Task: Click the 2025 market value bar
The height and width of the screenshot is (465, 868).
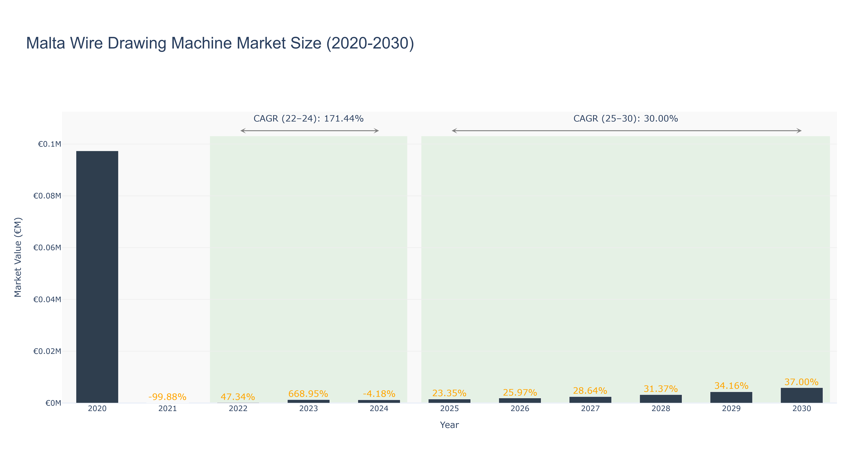Action: [x=449, y=401]
